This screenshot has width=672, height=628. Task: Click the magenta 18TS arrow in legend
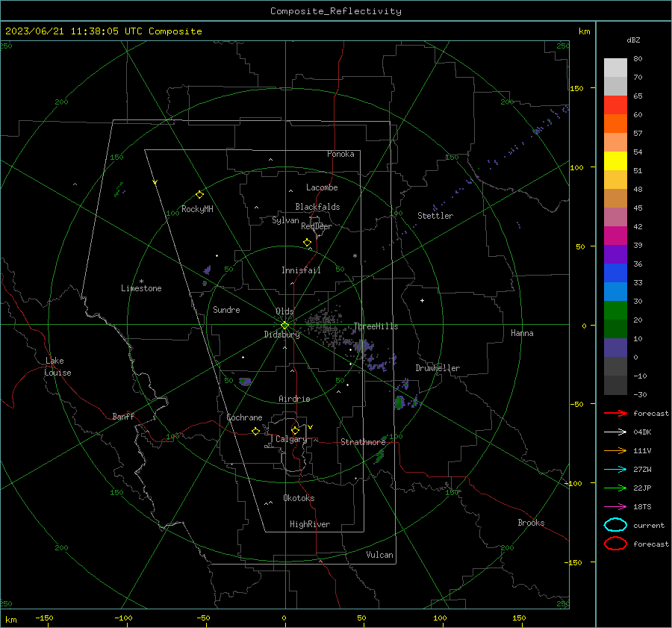[x=615, y=507]
